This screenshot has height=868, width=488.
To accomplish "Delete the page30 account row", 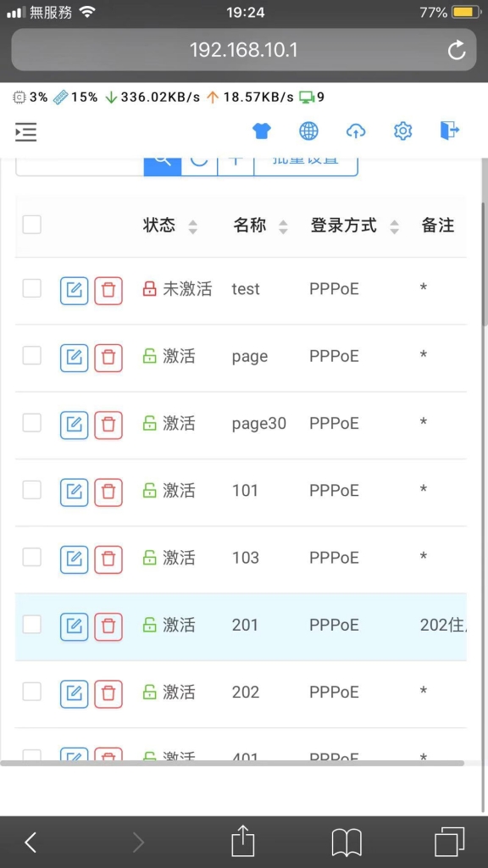I will [108, 425].
